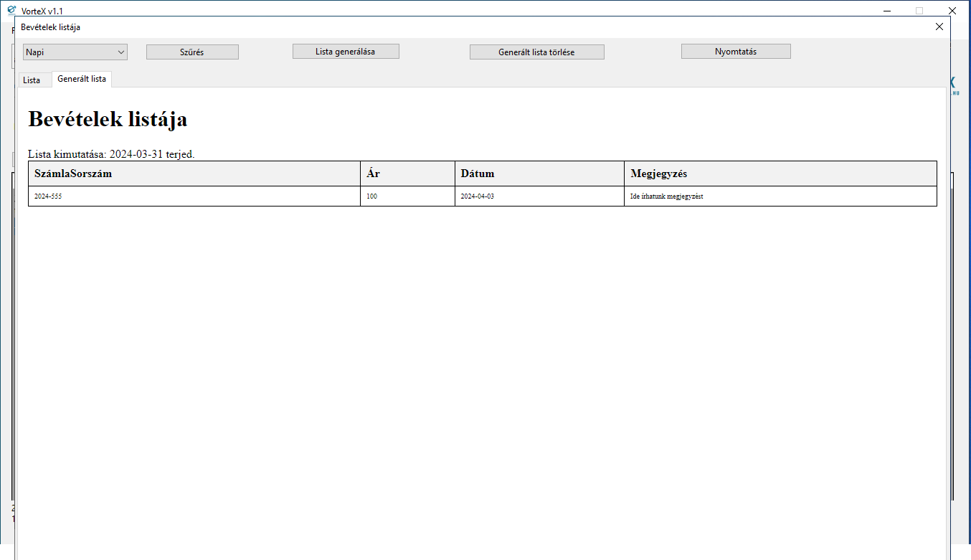Click the 'Lista kimutatása: 2024-03-31 terjed.' text line

[x=111, y=154]
